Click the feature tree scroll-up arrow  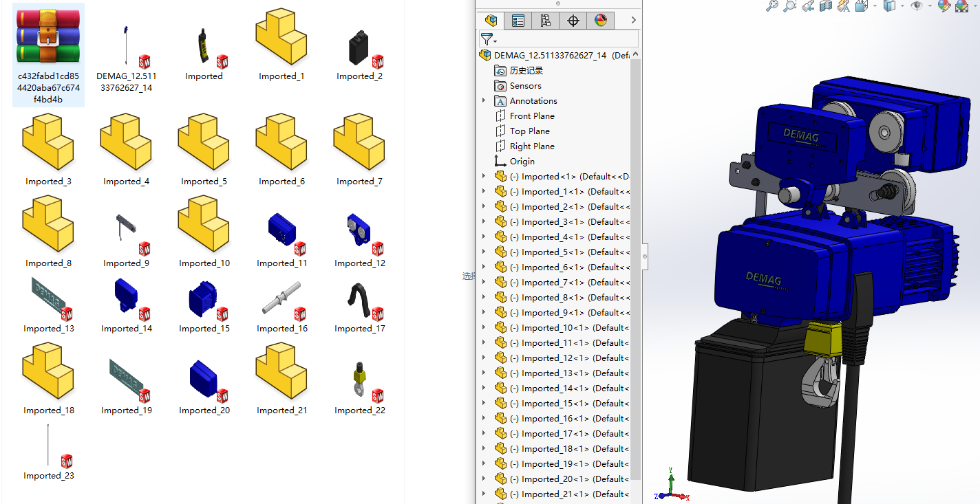coord(635,55)
